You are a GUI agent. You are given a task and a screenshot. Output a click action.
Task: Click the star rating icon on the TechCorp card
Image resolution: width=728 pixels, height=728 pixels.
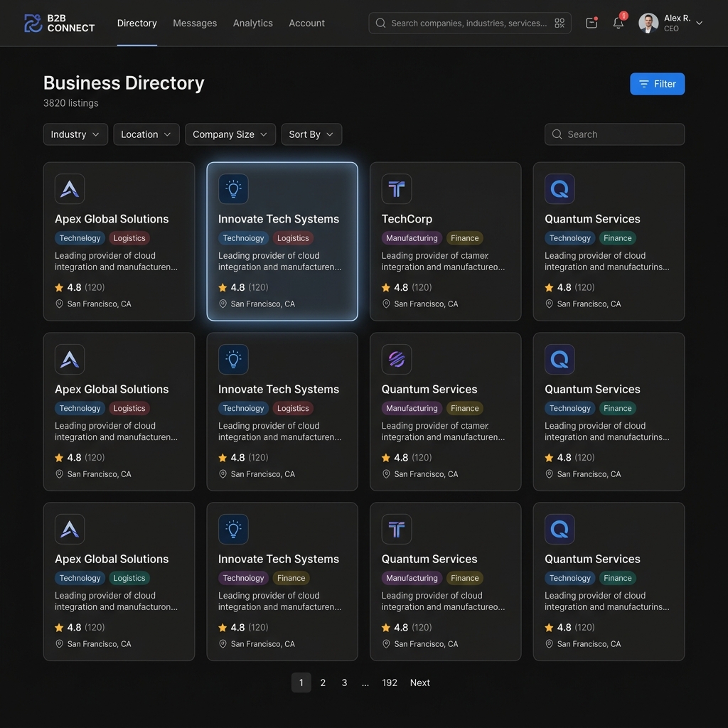[x=386, y=287]
